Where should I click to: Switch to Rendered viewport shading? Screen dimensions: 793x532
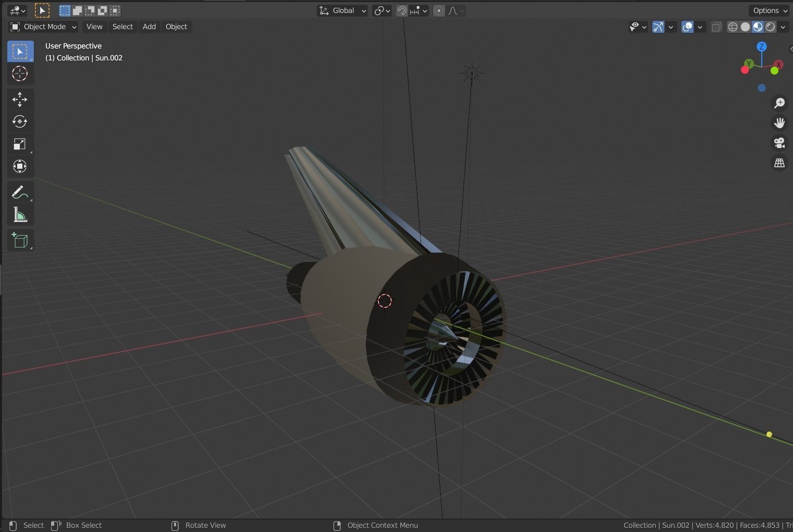point(771,27)
